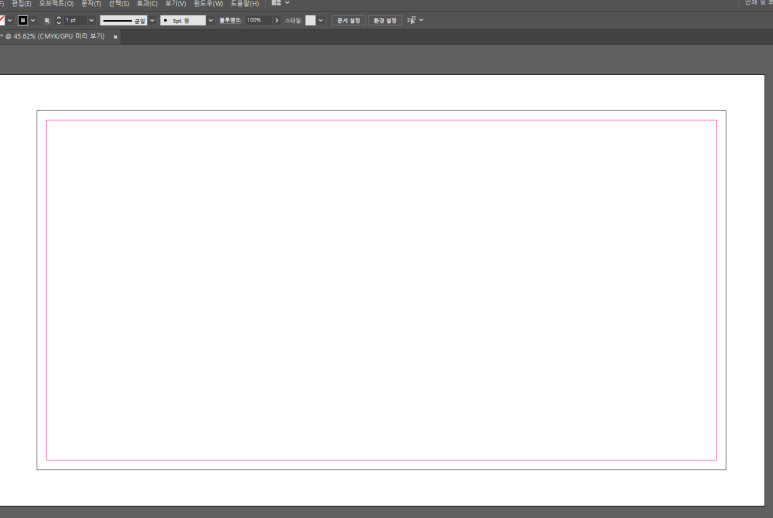Open the workspace arrange documents icon
Viewport: 773px width, 518px height.
277,3
